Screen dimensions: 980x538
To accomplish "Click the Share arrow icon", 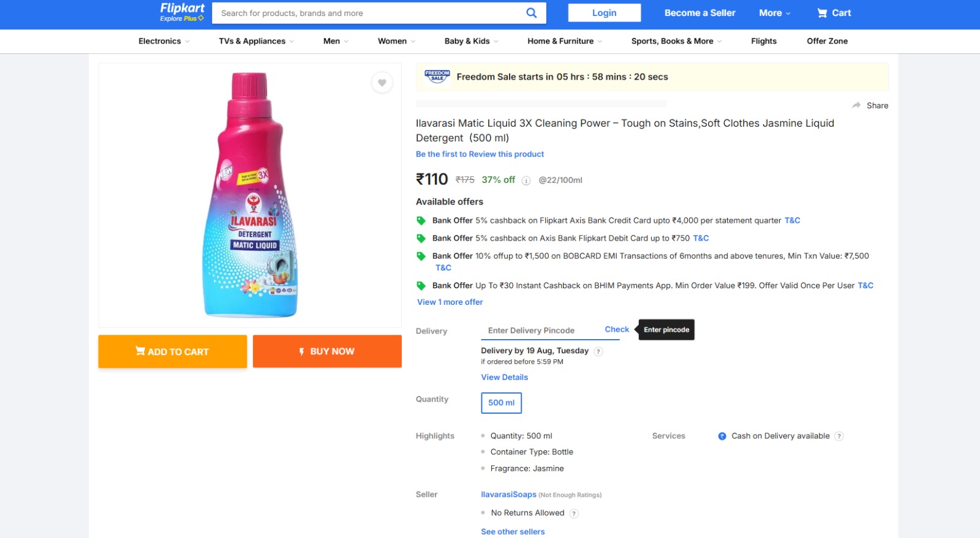I will [x=856, y=105].
